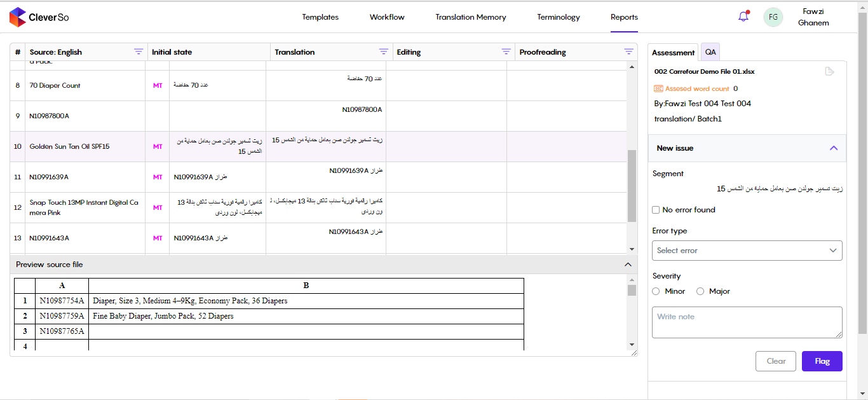This screenshot has height=400, width=868.
Task: Click the segment table scroll-up arrow
Action: pos(632,67)
